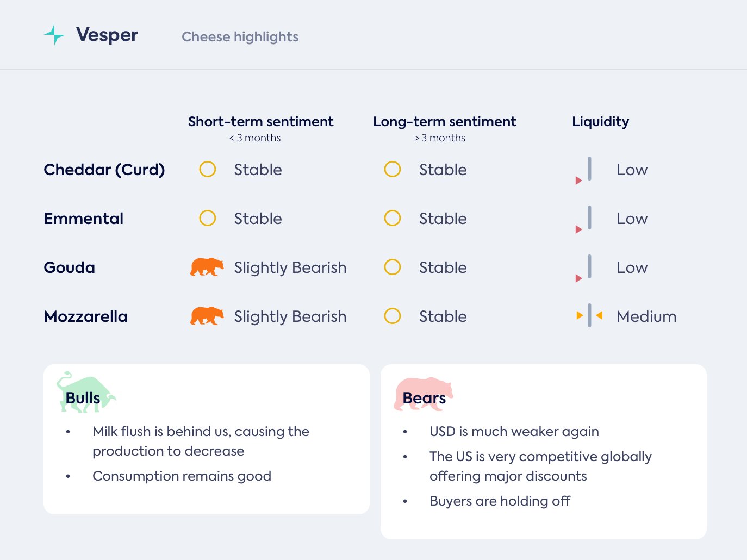Click Gouda low liquidity indicator icon
747x560 pixels.
tap(584, 268)
